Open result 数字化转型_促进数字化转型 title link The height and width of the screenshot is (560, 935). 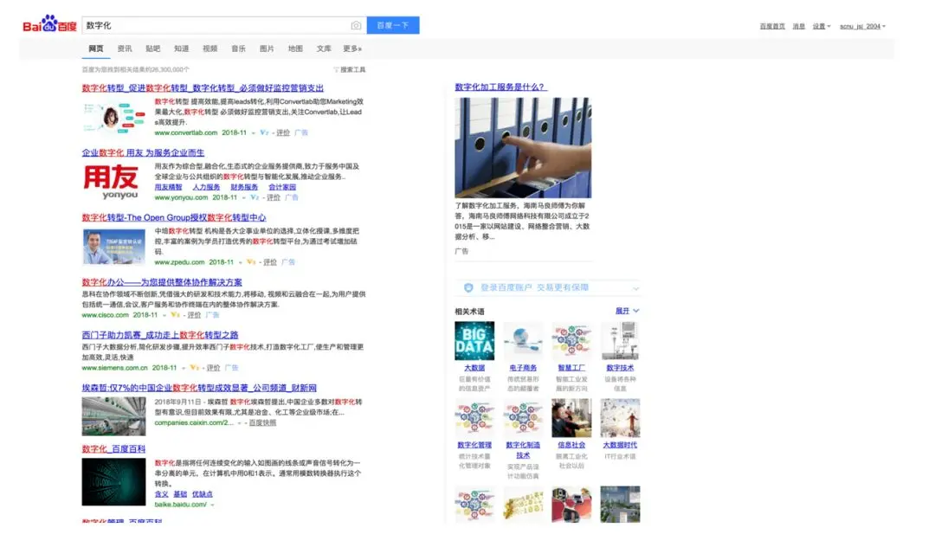(x=203, y=88)
